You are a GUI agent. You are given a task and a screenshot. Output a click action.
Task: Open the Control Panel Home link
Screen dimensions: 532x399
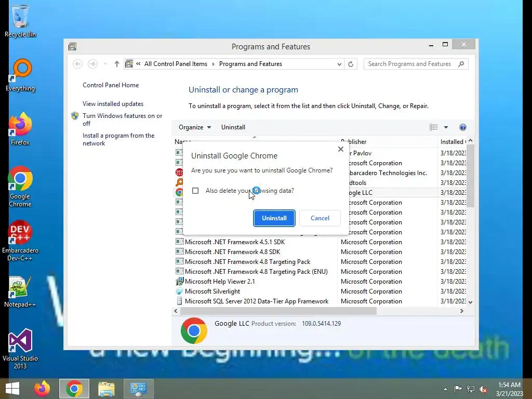point(111,85)
